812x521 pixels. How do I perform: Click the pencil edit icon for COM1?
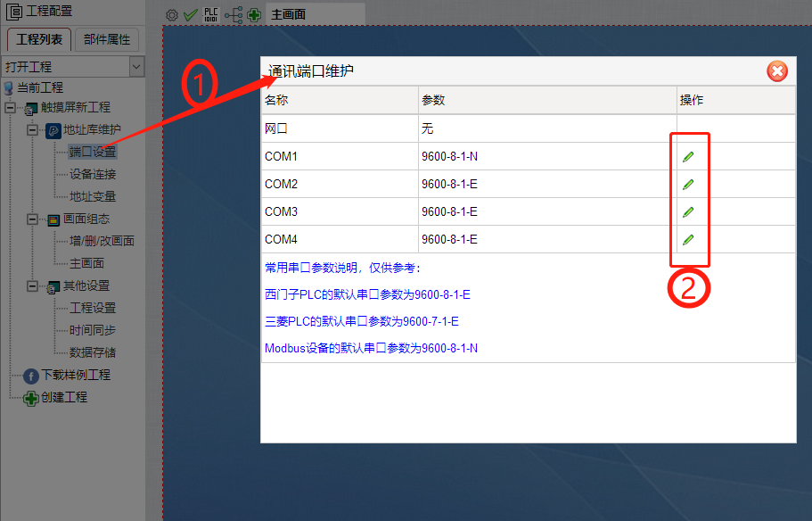tap(687, 157)
